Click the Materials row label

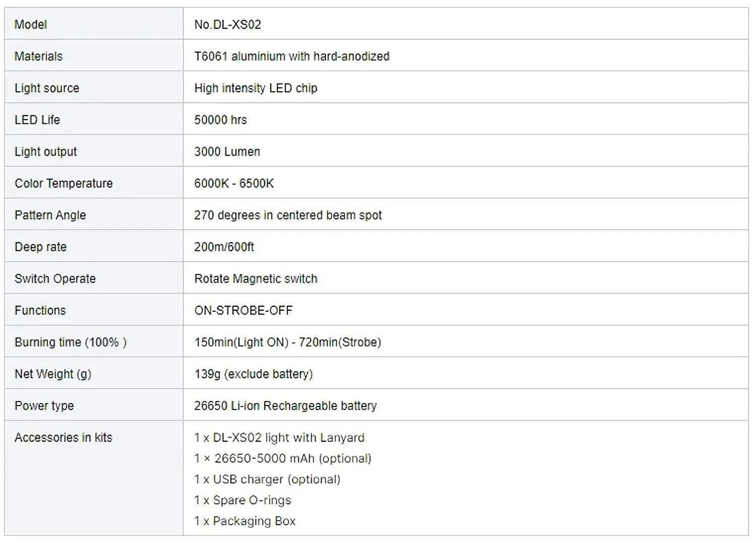(38, 56)
